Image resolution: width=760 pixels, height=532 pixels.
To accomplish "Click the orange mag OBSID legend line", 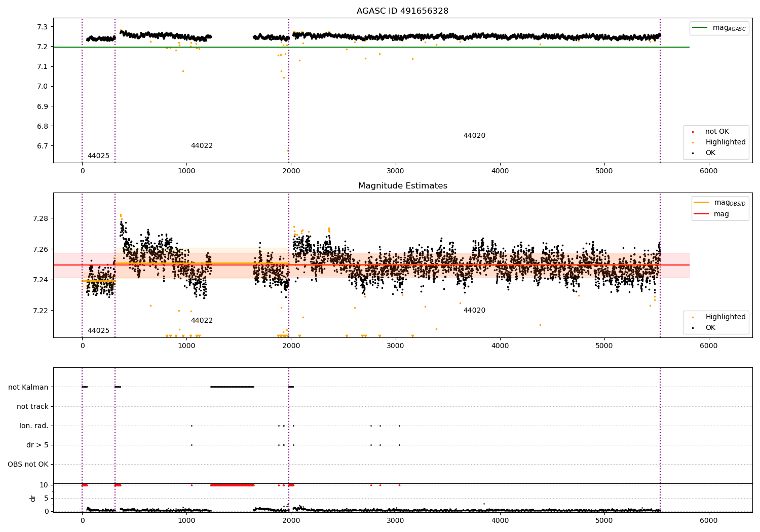I will click(701, 203).
